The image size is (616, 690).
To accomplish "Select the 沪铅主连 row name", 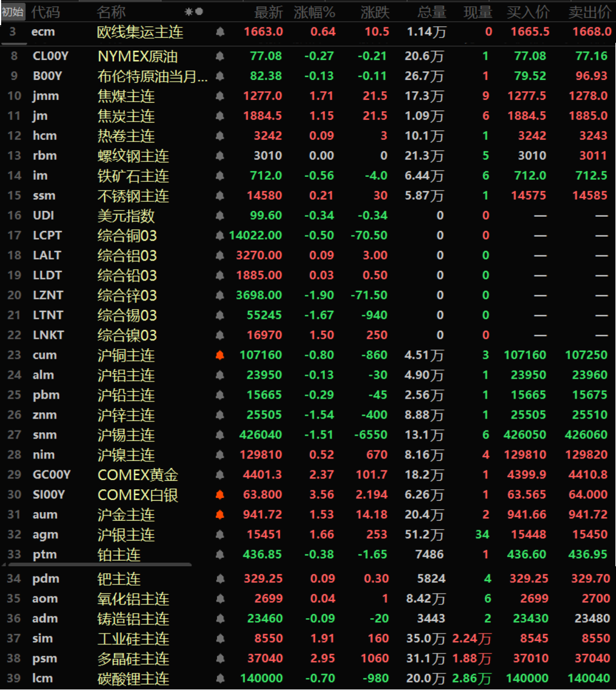I will click(126, 396).
